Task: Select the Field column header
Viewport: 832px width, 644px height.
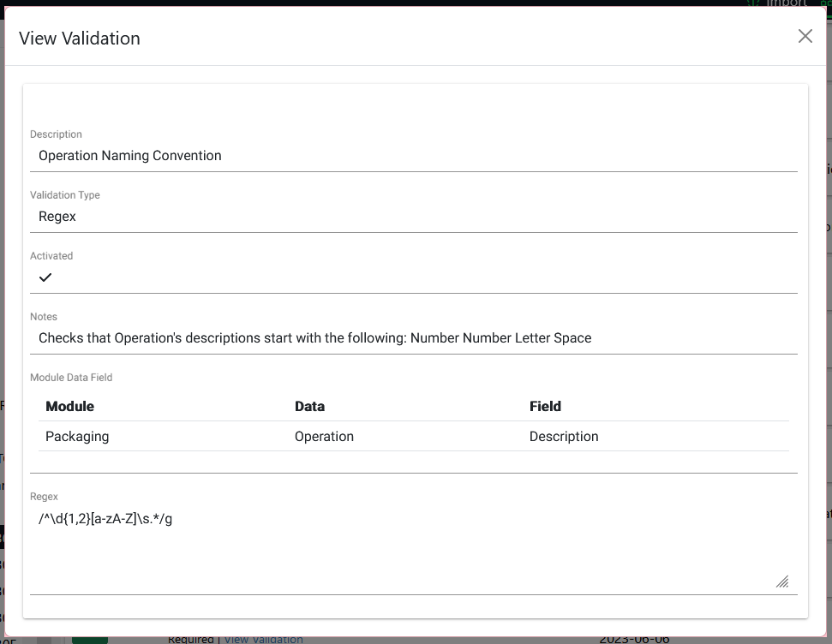Action: pos(545,406)
